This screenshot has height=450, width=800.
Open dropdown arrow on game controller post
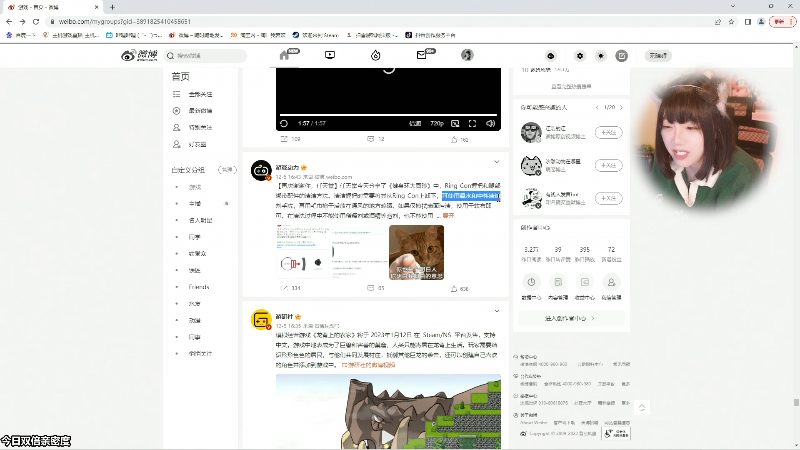point(496,162)
